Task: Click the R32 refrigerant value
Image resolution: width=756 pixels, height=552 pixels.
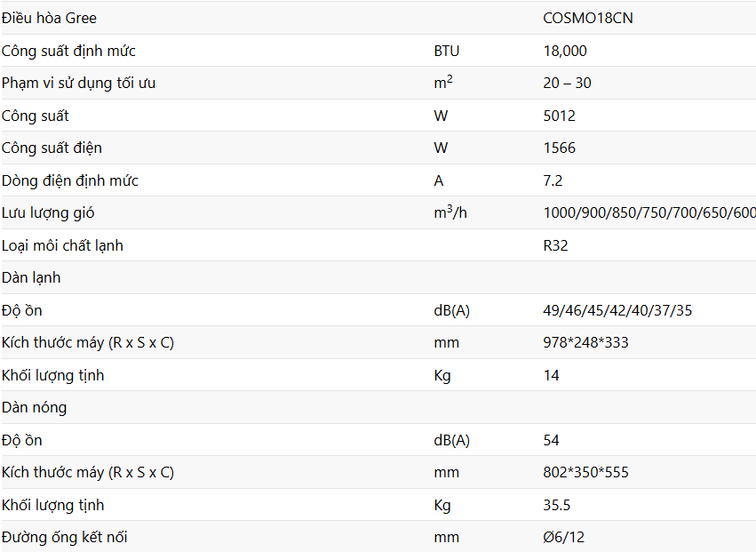Action: tap(555, 245)
